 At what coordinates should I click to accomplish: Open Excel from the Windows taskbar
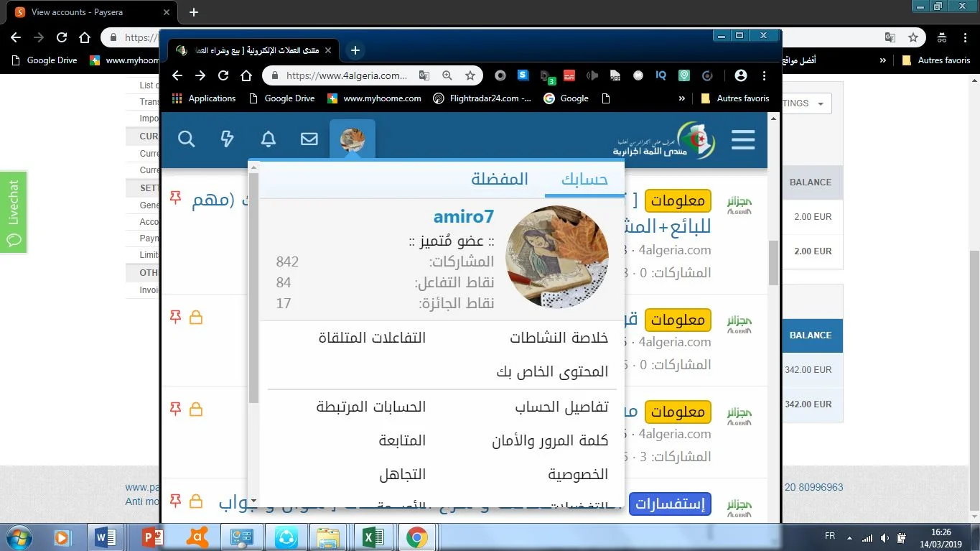(x=372, y=537)
